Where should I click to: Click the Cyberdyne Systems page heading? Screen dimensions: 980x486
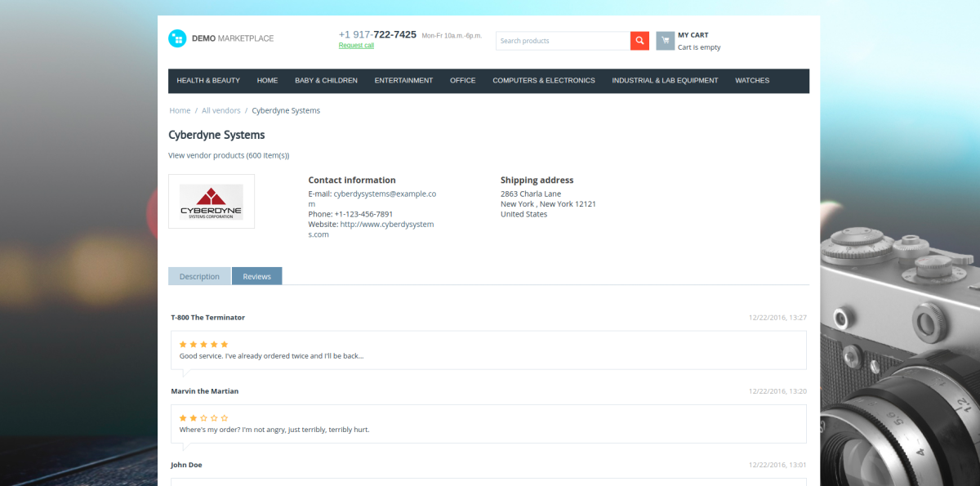[x=216, y=135]
